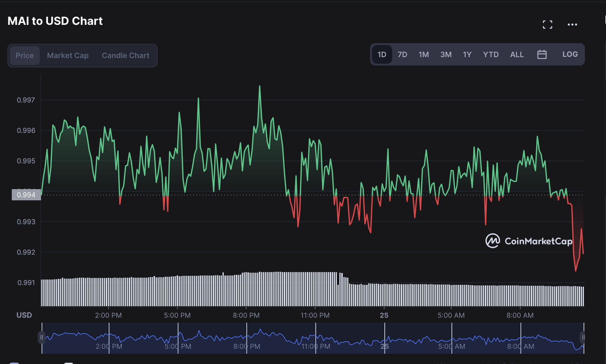Grab the left range slider handle

click(x=42, y=337)
